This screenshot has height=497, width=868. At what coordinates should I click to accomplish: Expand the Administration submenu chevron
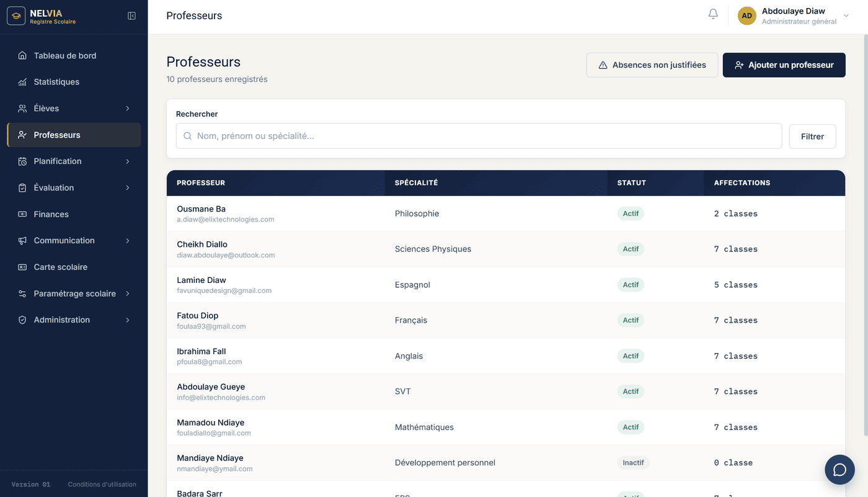(128, 320)
